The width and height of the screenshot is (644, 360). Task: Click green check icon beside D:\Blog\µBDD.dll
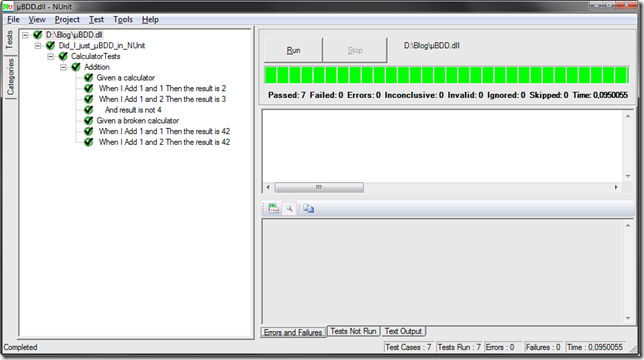pos(38,35)
